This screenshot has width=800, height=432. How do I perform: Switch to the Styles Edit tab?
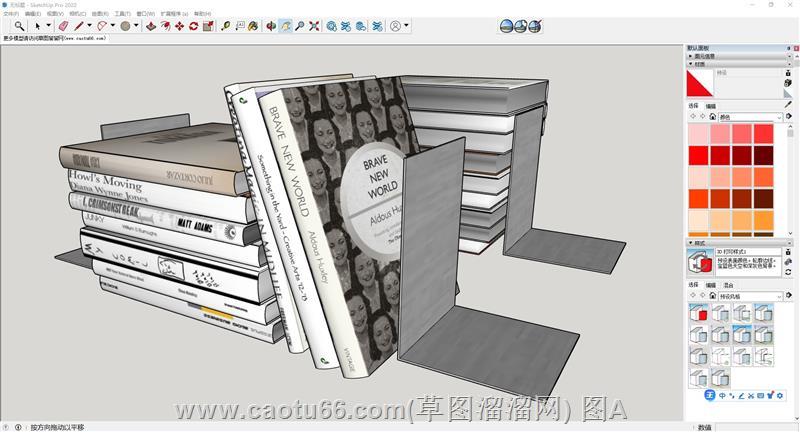point(711,285)
